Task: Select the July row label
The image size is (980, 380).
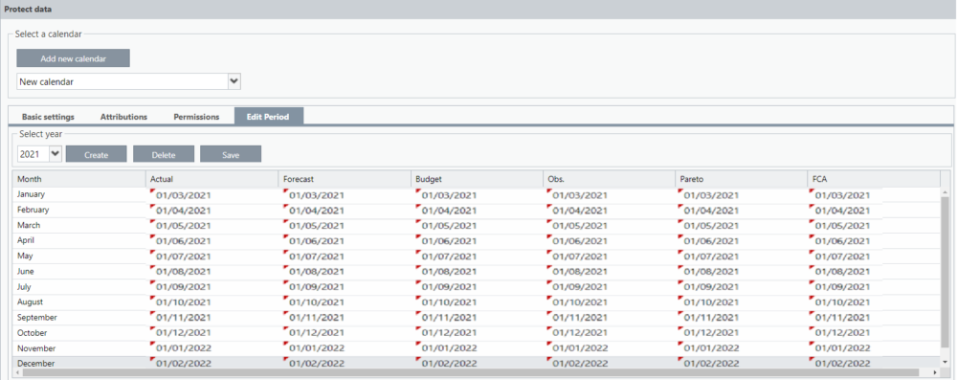Action: pyautogui.click(x=25, y=287)
